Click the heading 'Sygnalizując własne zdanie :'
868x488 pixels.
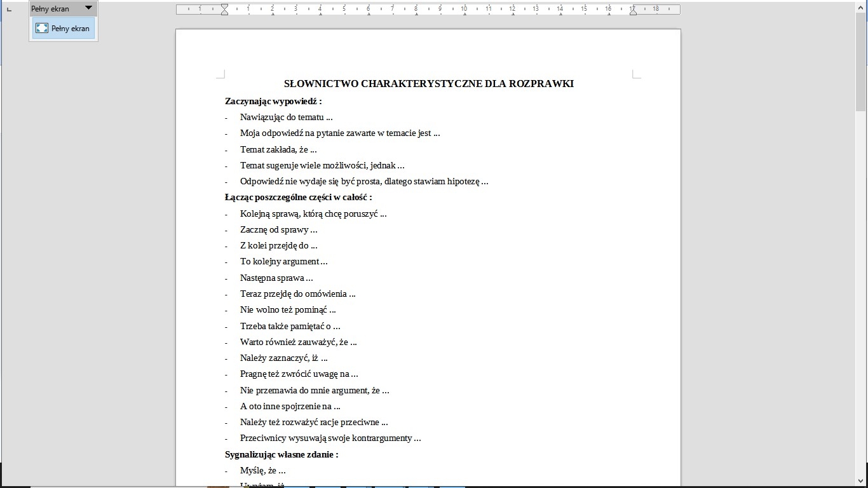281,454
